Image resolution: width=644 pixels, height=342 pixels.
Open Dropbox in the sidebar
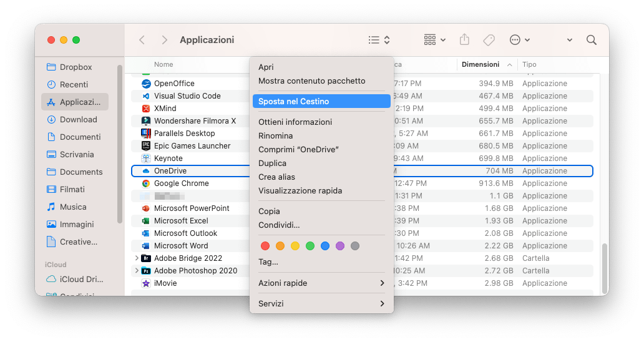75,67
